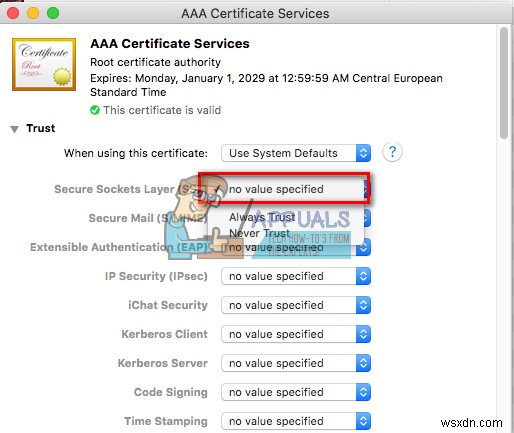Click the vertical scrollbar thumb
The width and height of the screenshot is (514, 433).
click(x=504, y=83)
